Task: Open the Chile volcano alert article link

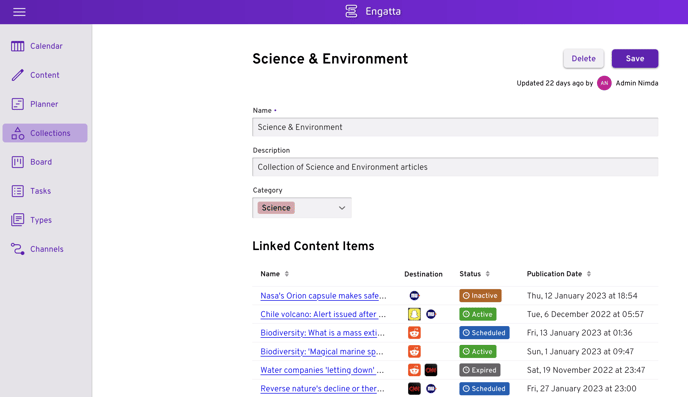Action: pos(323,314)
